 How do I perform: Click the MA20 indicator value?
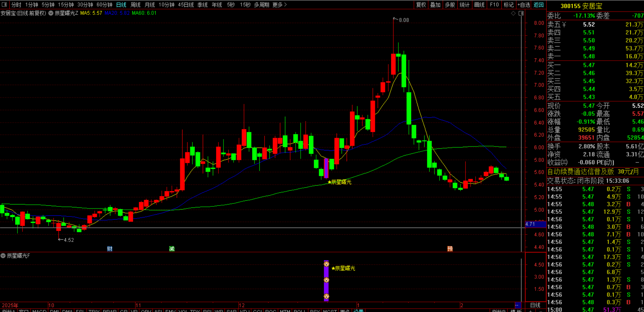coord(117,13)
